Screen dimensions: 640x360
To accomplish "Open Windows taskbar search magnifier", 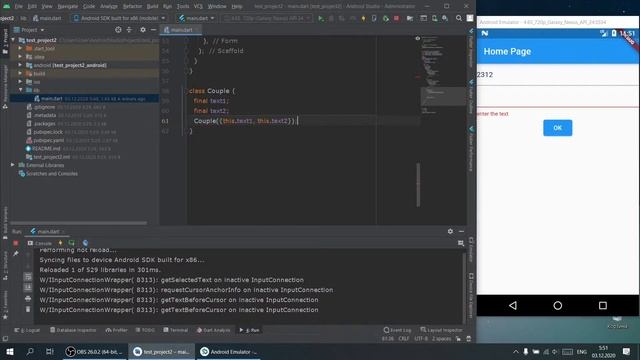I will [30, 351].
